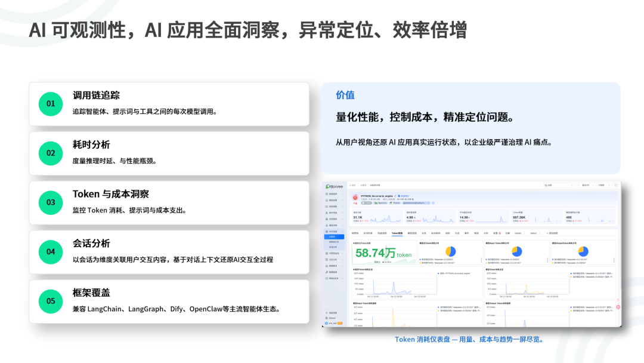The width and height of the screenshot is (644, 363).
Task: Click the green 01 number badge
Action: (51, 104)
